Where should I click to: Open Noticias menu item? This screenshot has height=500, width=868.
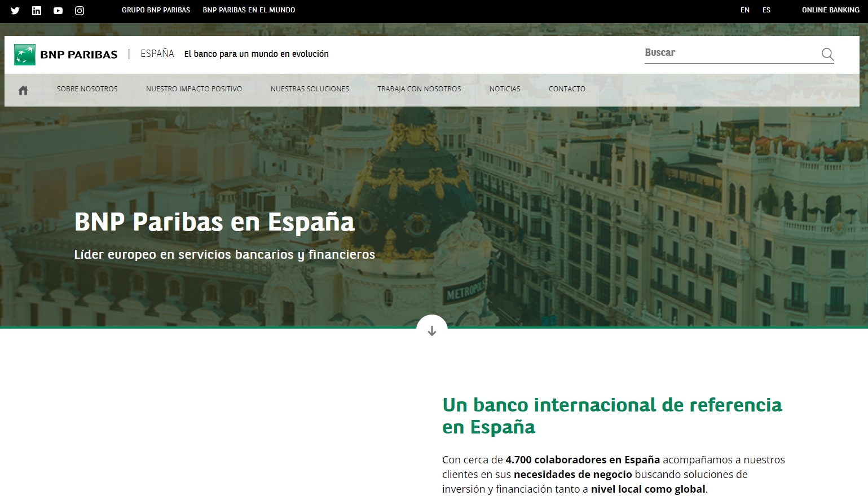[x=505, y=89]
